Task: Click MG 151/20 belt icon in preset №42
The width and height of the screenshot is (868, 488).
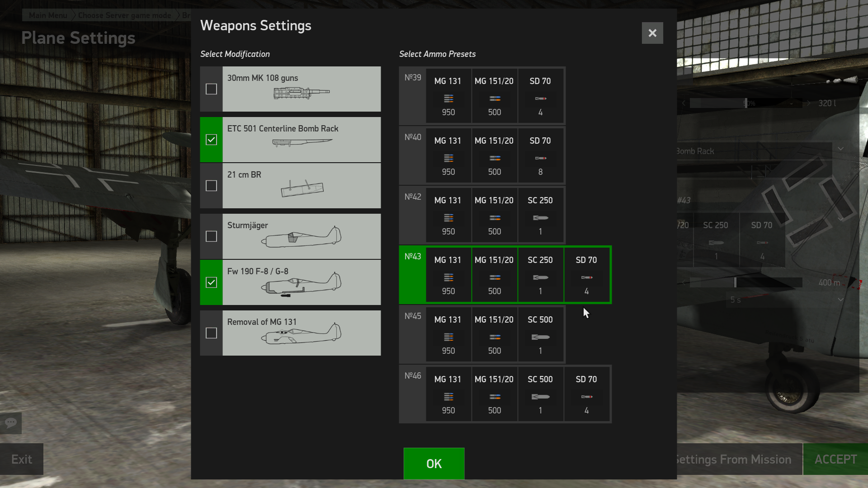Action: (x=495, y=218)
